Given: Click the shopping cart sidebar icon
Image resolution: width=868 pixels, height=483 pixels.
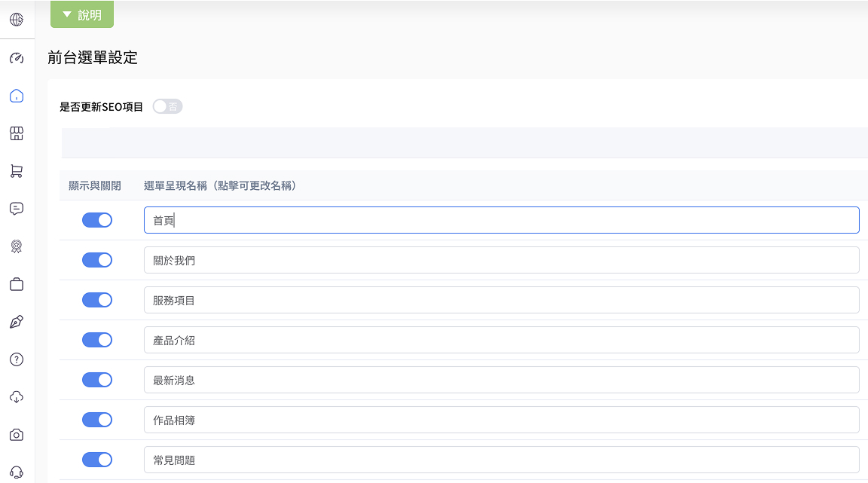Looking at the screenshot, I should point(17,171).
